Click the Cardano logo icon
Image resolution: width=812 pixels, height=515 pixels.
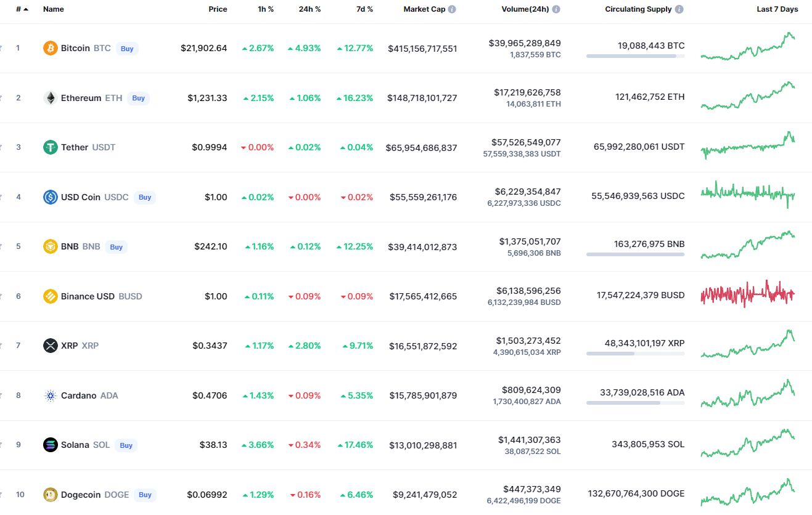coord(51,395)
